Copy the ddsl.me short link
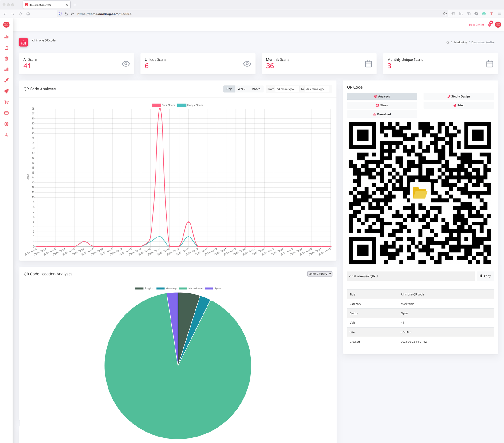The height and width of the screenshot is (443, 504). 485,276
